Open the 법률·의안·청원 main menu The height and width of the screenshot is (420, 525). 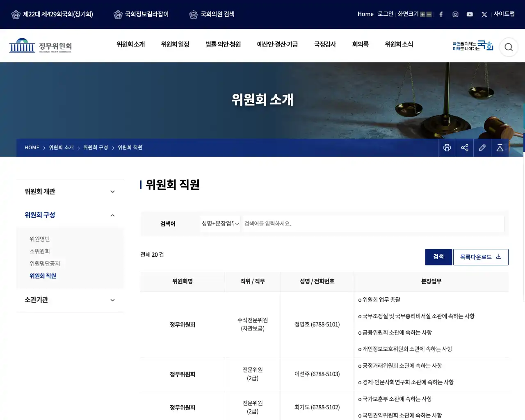[x=223, y=44]
